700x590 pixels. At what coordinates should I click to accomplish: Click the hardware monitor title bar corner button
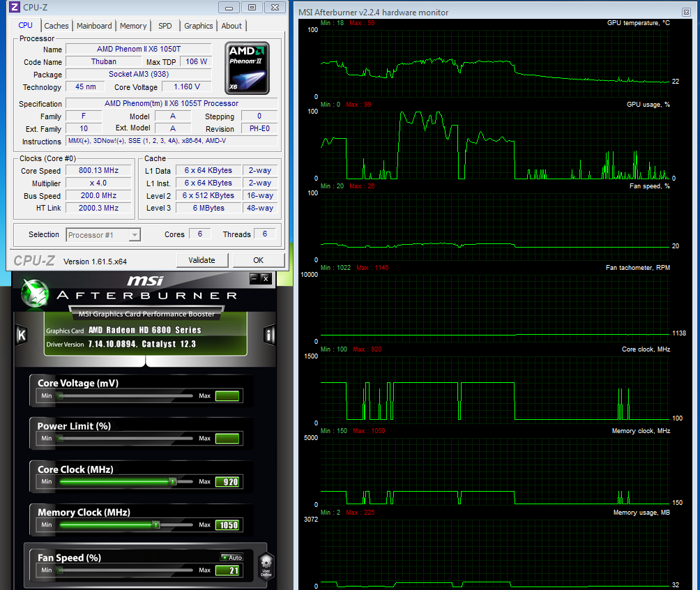[686, 12]
